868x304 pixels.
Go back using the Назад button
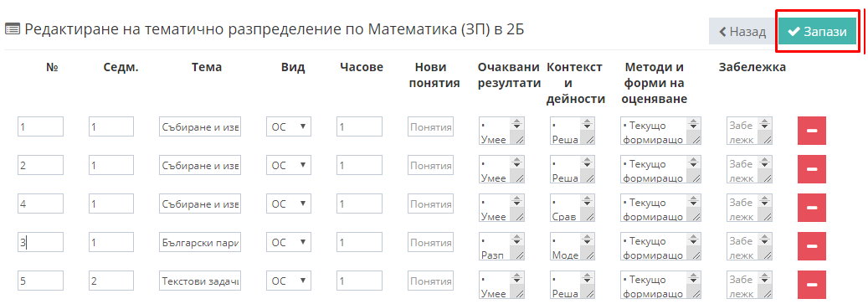[x=742, y=32]
